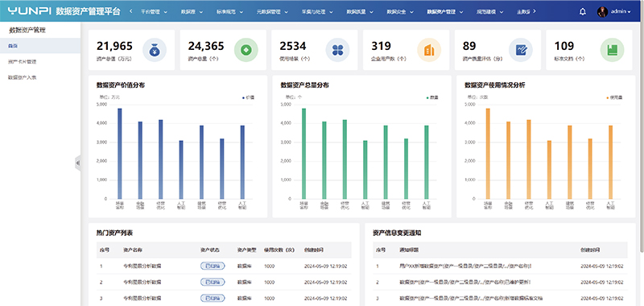
Task: Click the green book icon beside 109
Action: (613, 50)
